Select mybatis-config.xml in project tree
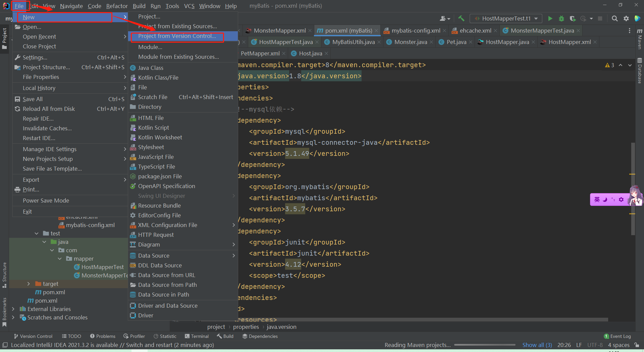This screenshot has height=352, width=644. (x=90, y=225)
